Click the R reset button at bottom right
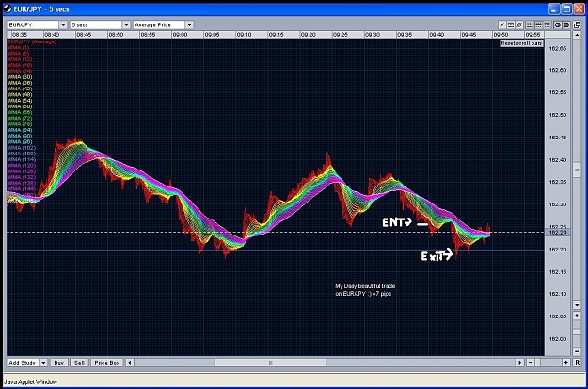This screenshot has width=588, height=389. click(577, 363)
